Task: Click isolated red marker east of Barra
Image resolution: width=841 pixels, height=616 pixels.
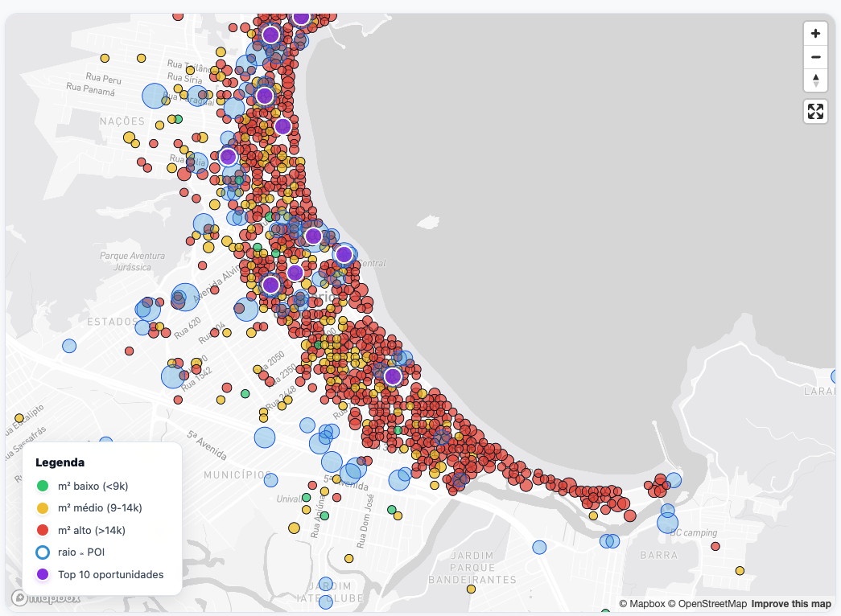Action: coord(715,547)
